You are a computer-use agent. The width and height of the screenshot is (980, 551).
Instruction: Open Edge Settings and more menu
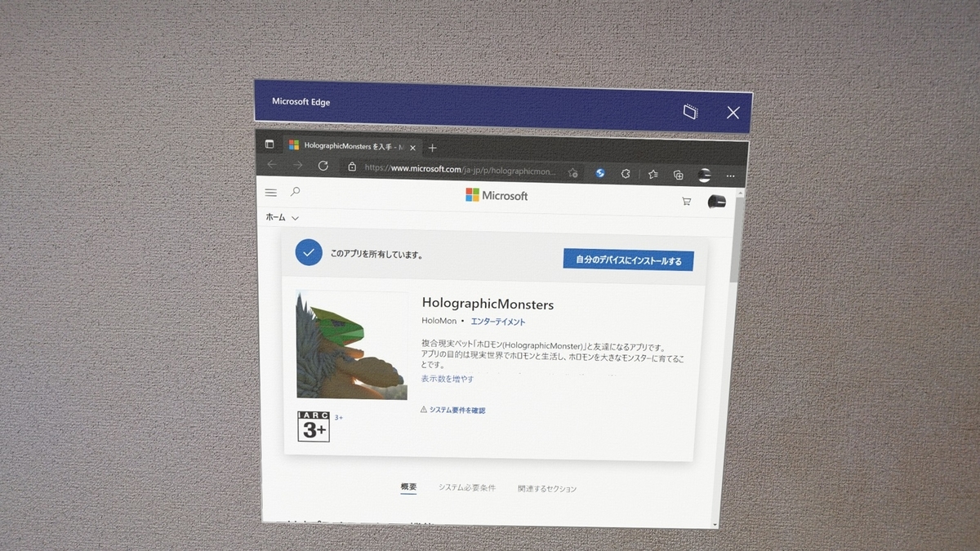click(730, 176)
